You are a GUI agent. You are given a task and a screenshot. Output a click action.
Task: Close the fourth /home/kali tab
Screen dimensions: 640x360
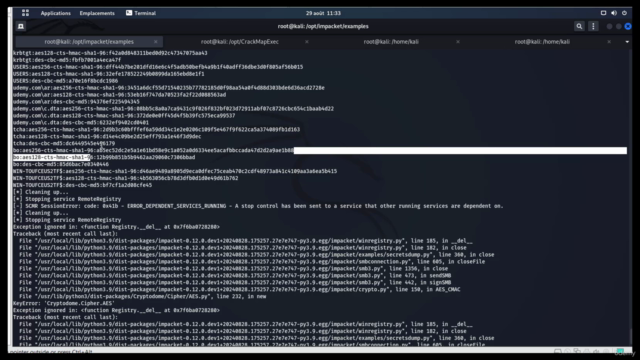point(609,42)
